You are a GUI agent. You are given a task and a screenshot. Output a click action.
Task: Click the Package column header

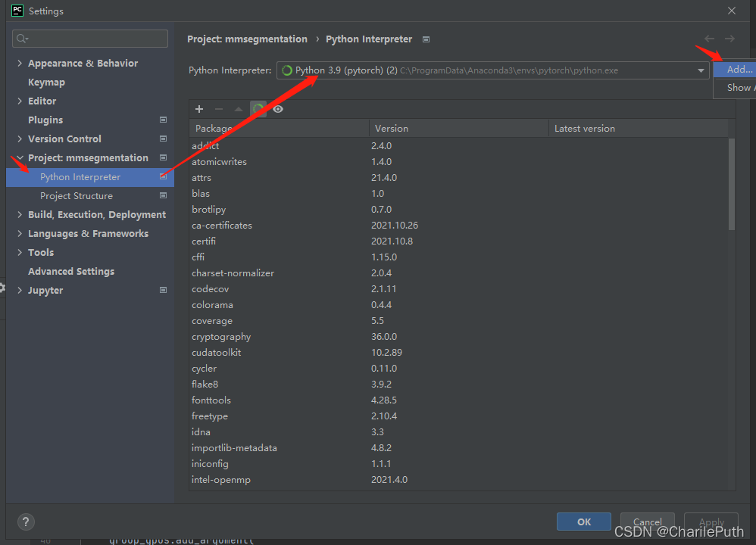[280, 129]
